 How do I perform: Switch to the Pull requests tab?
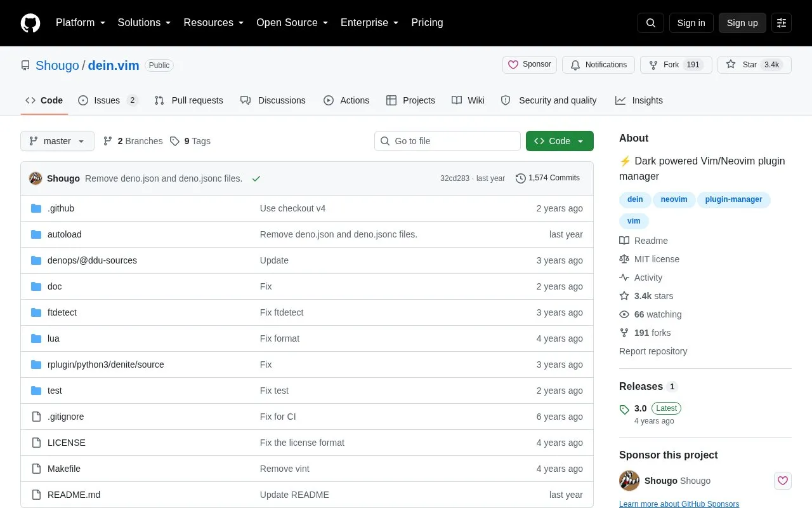[188, 100]
